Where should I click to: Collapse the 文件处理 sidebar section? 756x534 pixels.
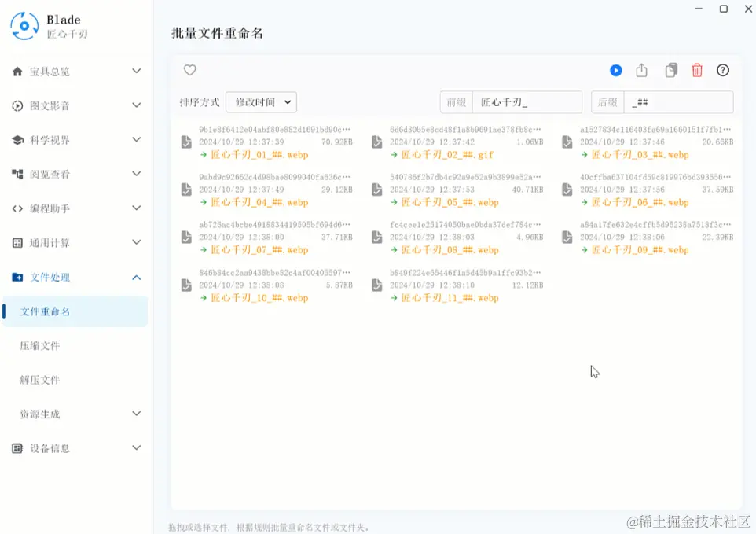point(75,278)
